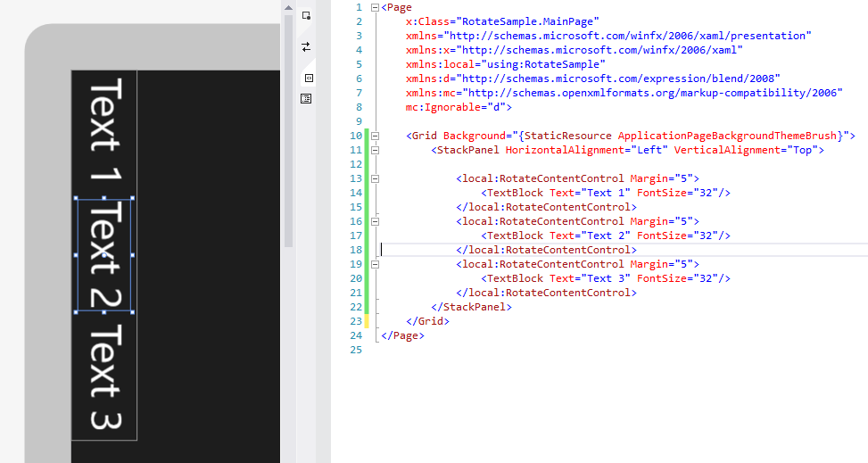Click the designer scrollbar up arrow
The height and width of the screenshot is (463, 868).
[288, 8]
